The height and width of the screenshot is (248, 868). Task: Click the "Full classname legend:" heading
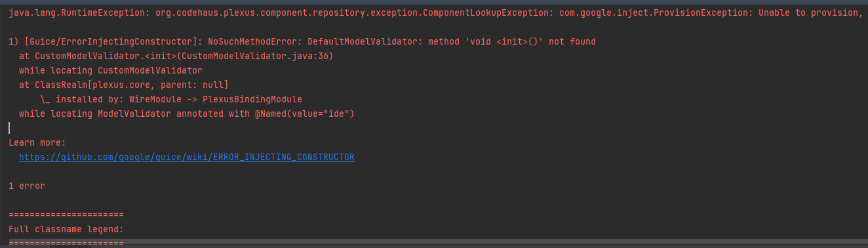[x=66, y=230]
